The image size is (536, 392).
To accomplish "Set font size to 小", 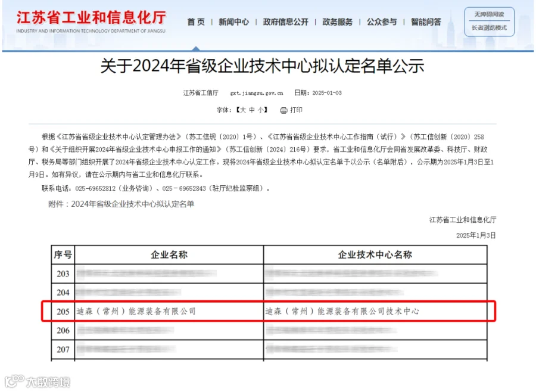I will 261,110.
